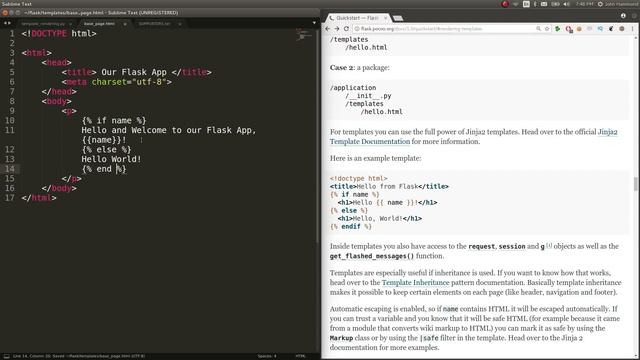The width and height of the screenshot is (640, 360).
Task: Open the Sublime tab list dropdown arrow
Action: point(314,23)
